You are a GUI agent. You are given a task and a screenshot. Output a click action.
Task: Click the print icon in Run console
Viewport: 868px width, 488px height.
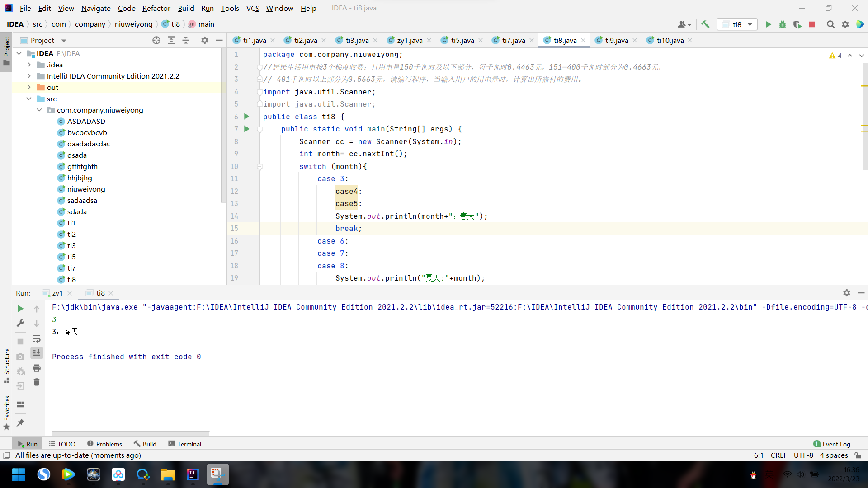tap(37, 368)
